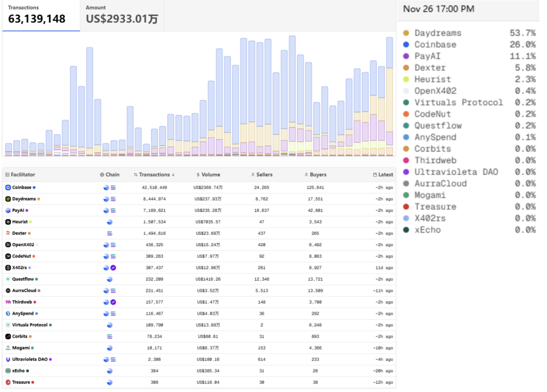The height and width of the screenshot is (392, 547).
Task: Click the Base chain icon in Heurist row
Action: (110, 222)
